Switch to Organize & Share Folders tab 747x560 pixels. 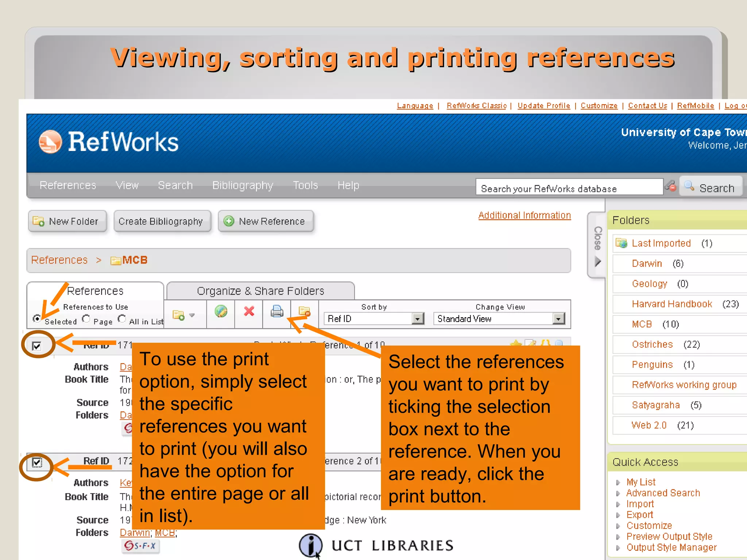point(260,291)
